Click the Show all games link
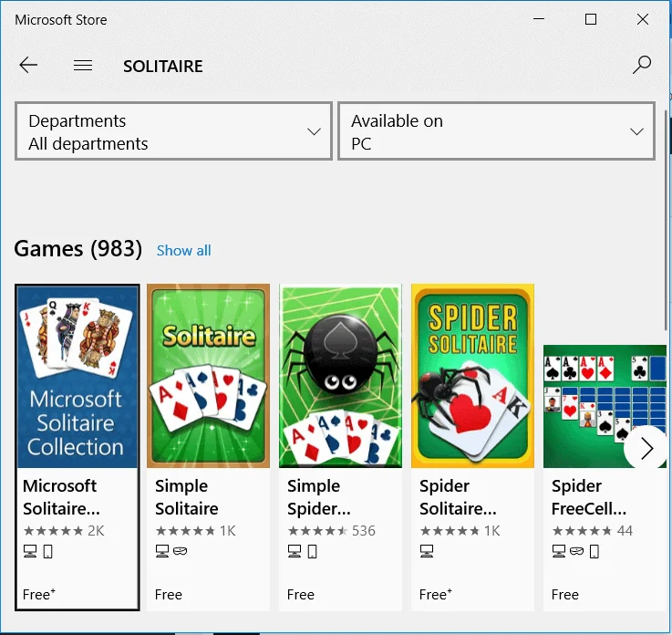 [183, 250]
